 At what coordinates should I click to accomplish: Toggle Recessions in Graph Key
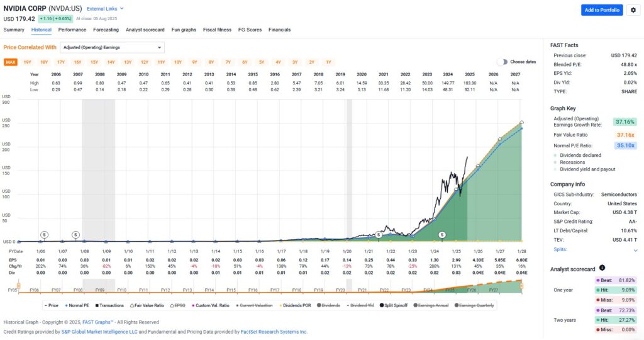pos(569,162)
